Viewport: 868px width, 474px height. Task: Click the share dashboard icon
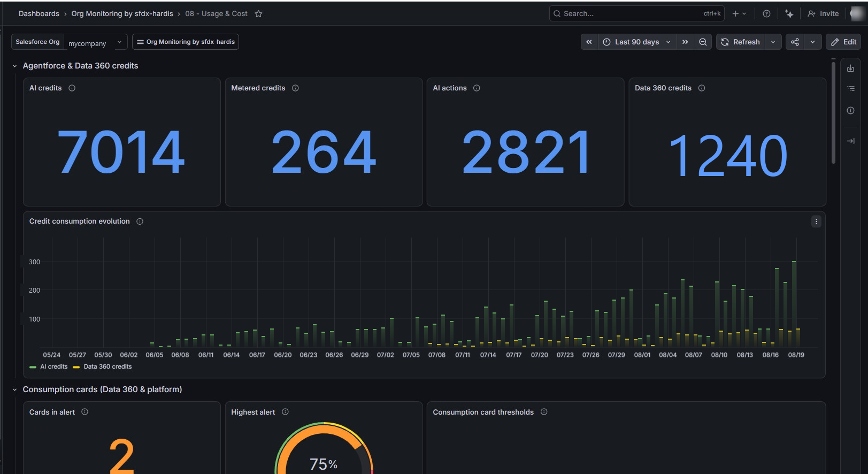click(795, 42)
